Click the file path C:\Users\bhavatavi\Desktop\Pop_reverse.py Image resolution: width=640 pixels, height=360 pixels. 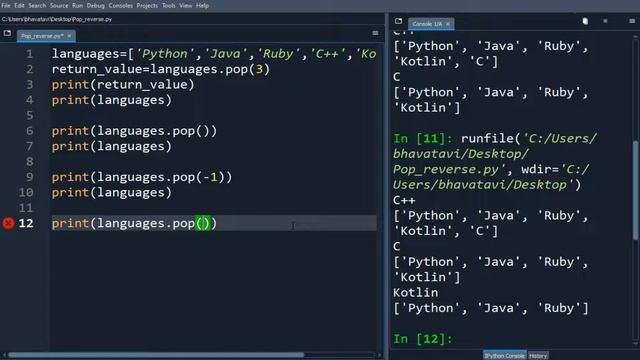tap(57, 19)
